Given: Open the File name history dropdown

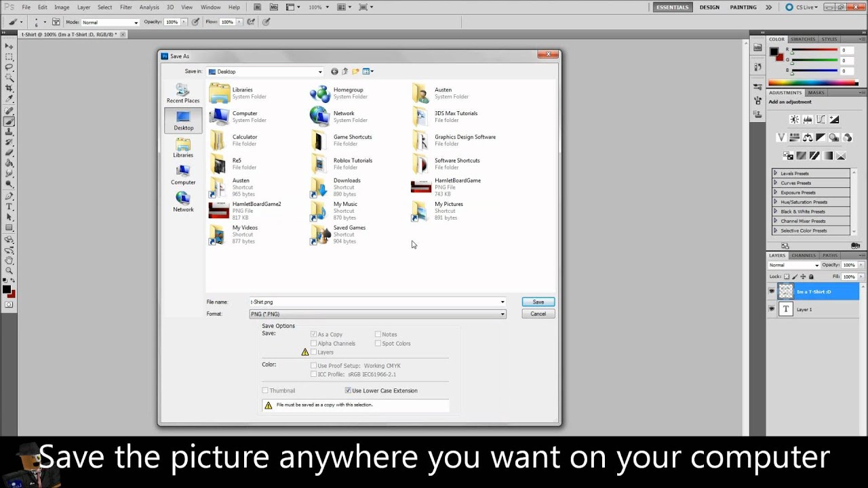Looking at the screenshot, I should click(502, 302).
